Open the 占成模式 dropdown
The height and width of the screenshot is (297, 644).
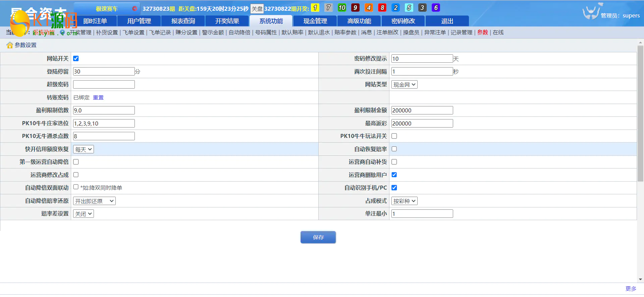click(x=404, y=201)
